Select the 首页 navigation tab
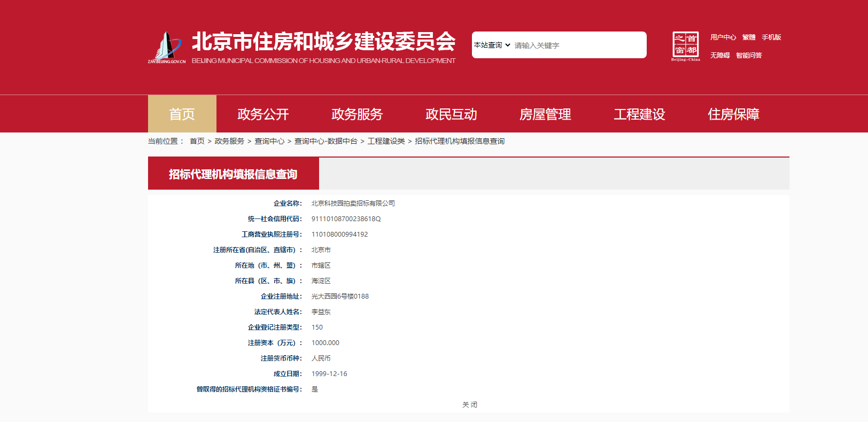 coord(182,114)
